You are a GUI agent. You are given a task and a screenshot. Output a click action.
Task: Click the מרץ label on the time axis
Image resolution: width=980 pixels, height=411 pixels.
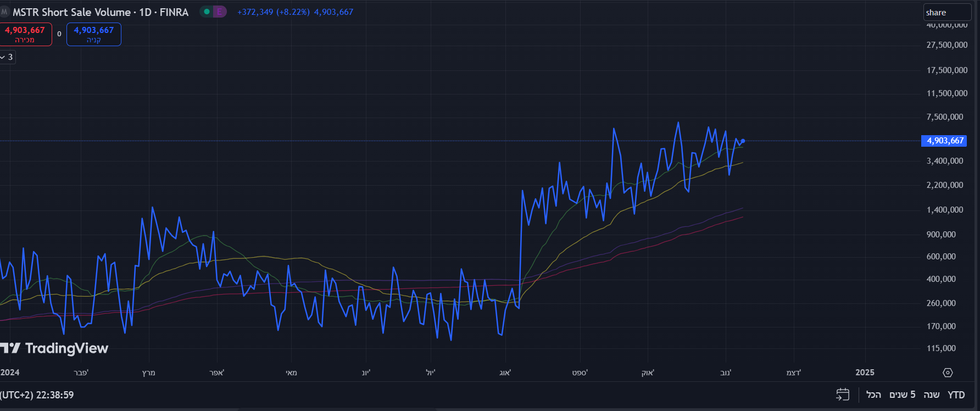149,373
